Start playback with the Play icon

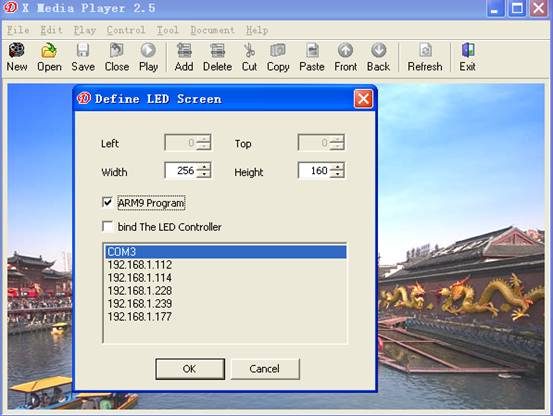[x=148, y=50]
